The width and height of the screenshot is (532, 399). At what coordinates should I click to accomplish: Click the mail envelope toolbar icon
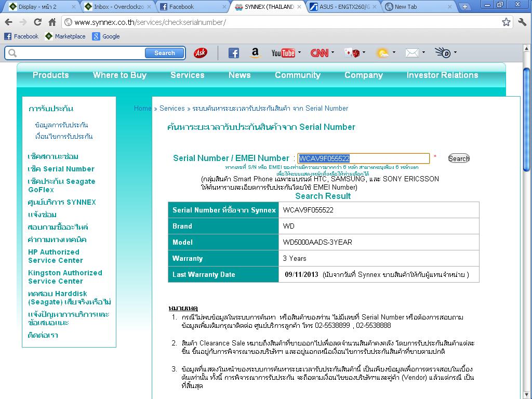click(x=412, y=53)
